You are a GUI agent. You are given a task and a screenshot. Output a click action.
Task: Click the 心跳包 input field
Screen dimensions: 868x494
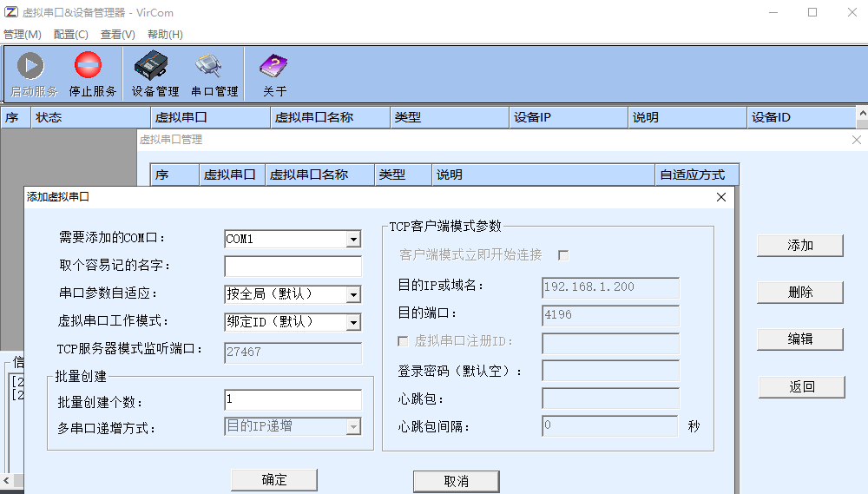coord(610,398)
